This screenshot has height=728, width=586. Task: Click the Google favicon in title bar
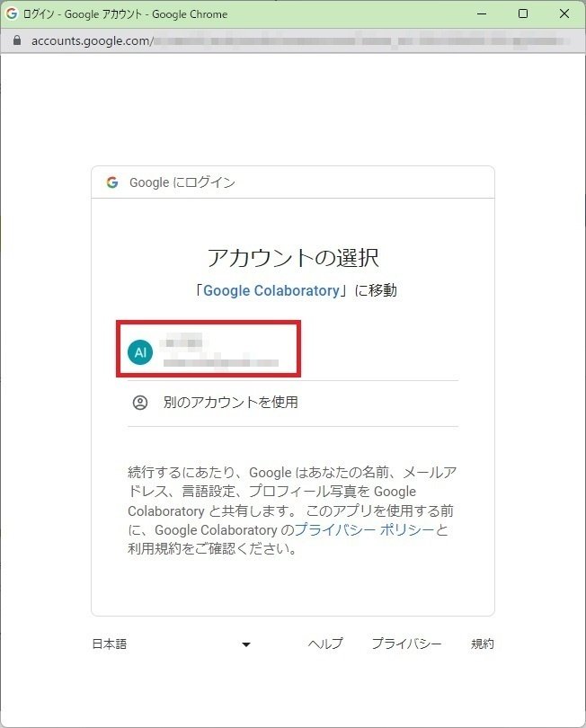(12, 13)
